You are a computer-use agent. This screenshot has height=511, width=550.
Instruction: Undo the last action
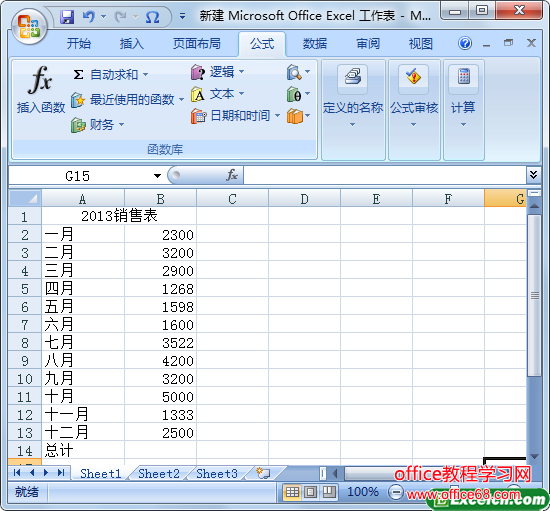[x=88, y=16]
